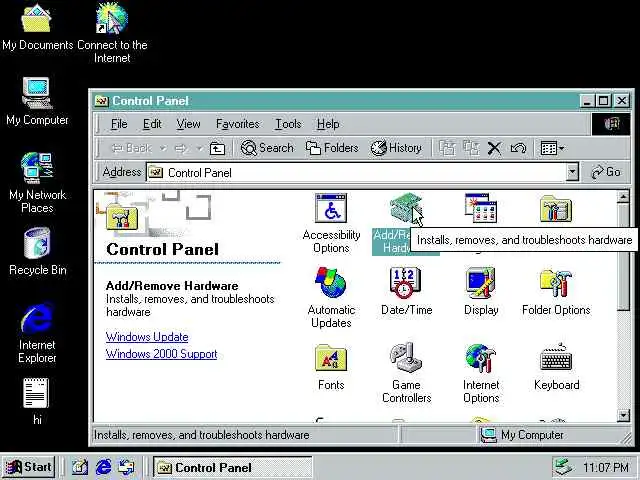Open the Edit menu
Screen dimensions: 640x480
(152, 124)
